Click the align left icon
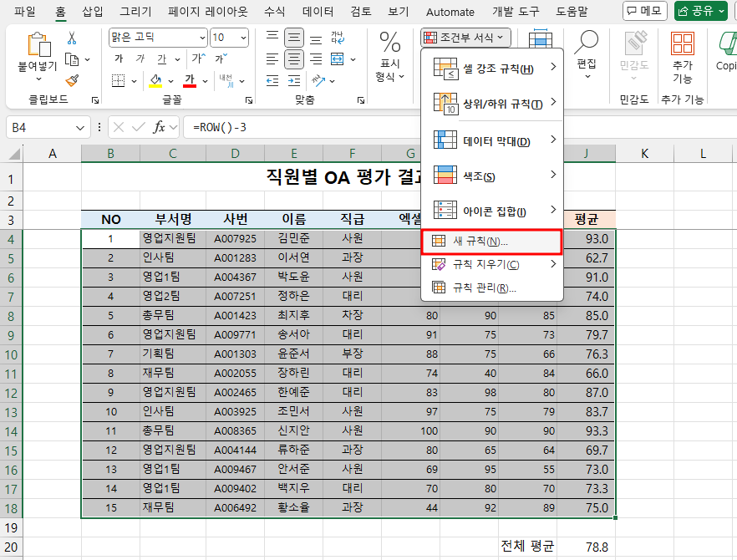The height and width of the screenshot is (560, 737). pyautogui.click(x=272, y=59)
